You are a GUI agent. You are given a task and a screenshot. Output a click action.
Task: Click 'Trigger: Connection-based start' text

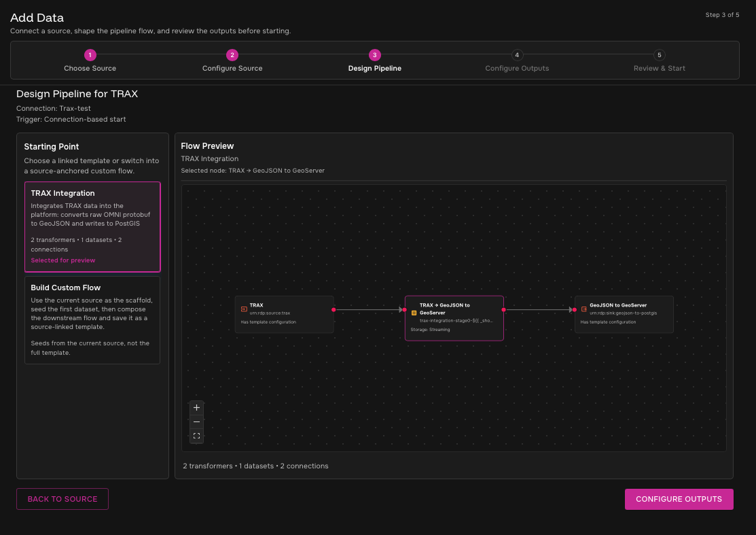(71, 119)
